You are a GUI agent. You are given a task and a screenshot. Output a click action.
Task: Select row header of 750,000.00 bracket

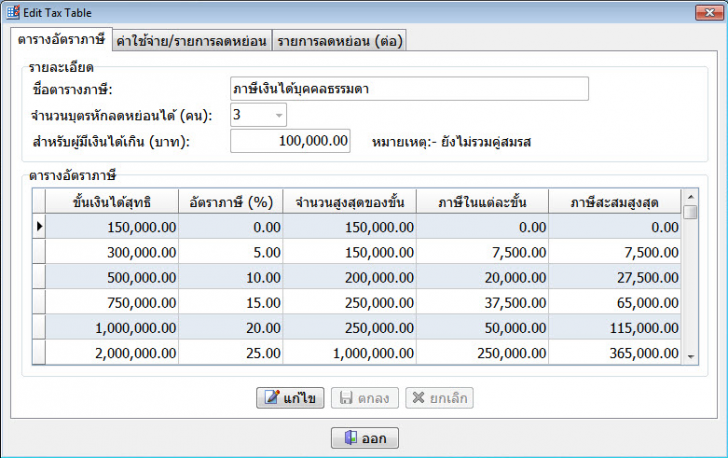39,302
